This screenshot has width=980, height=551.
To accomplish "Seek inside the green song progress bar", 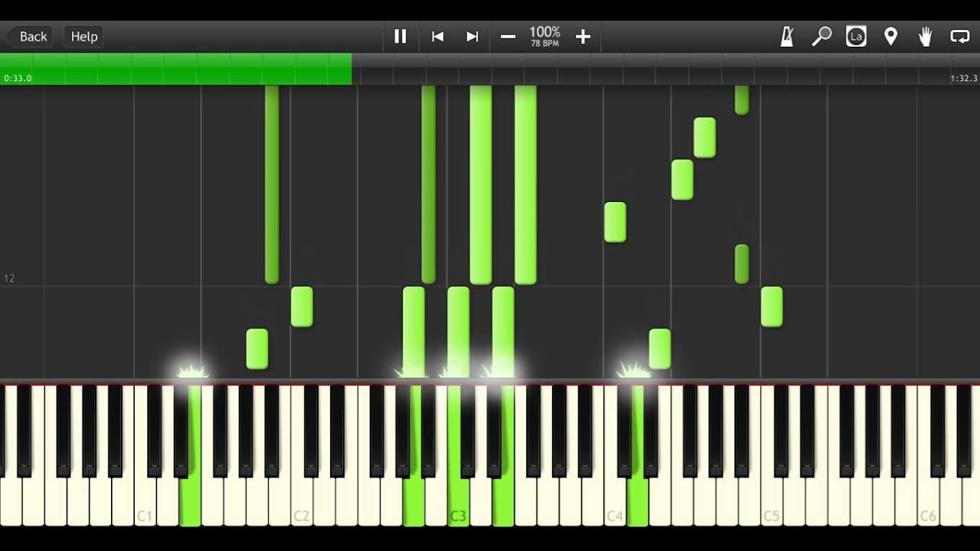I will click(176, 69).
